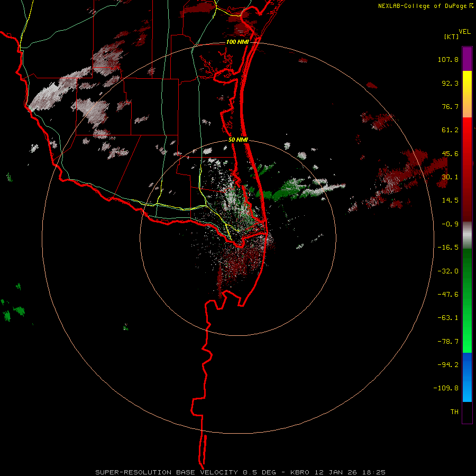
Task: Click the -109.8 velocity scale value
Action: tap(446, 388)
